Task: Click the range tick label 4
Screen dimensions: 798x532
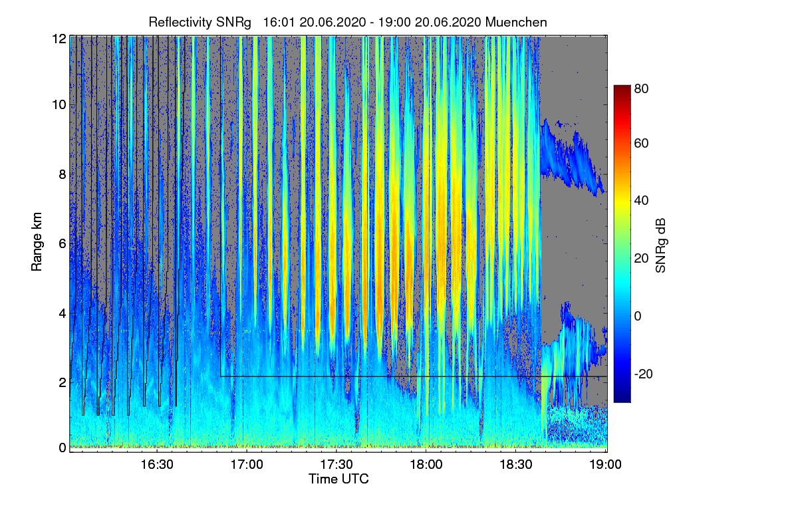Action: click(x=62, y=313)
